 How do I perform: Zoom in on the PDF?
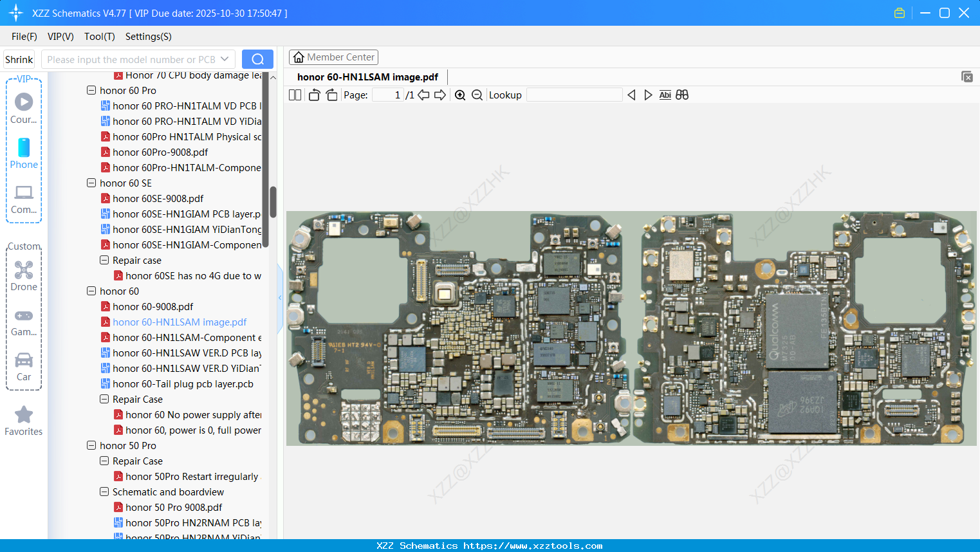point(460,95)
